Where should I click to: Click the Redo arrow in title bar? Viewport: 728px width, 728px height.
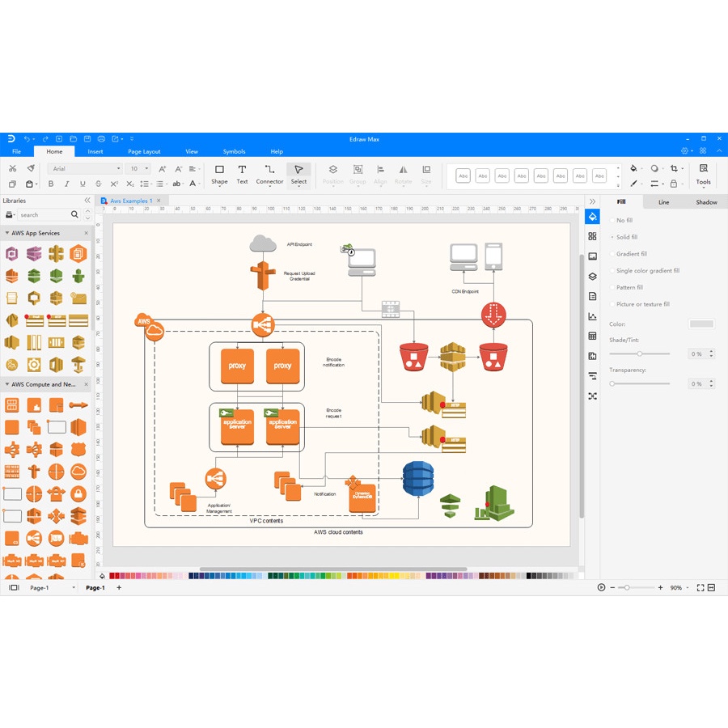(45, 139)
